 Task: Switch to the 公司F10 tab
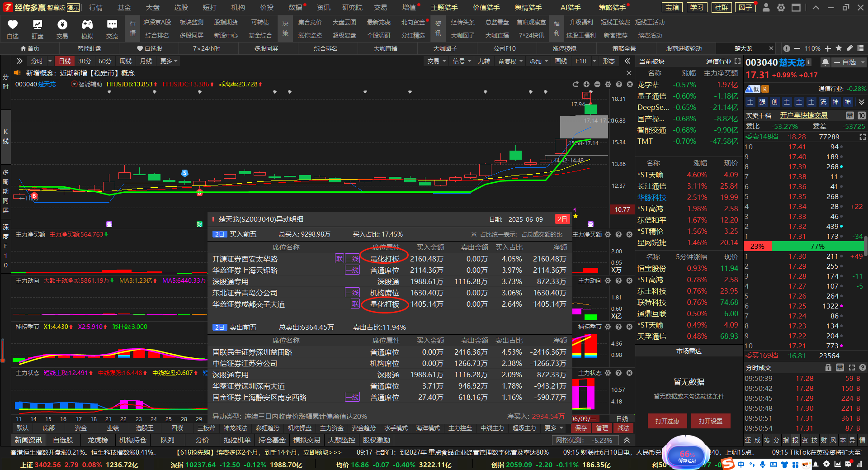(505, 48)
